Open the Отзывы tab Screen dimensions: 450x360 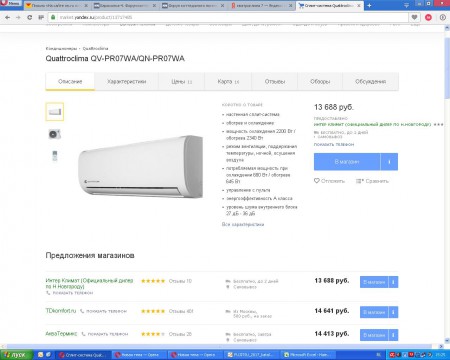click(275, 81)
